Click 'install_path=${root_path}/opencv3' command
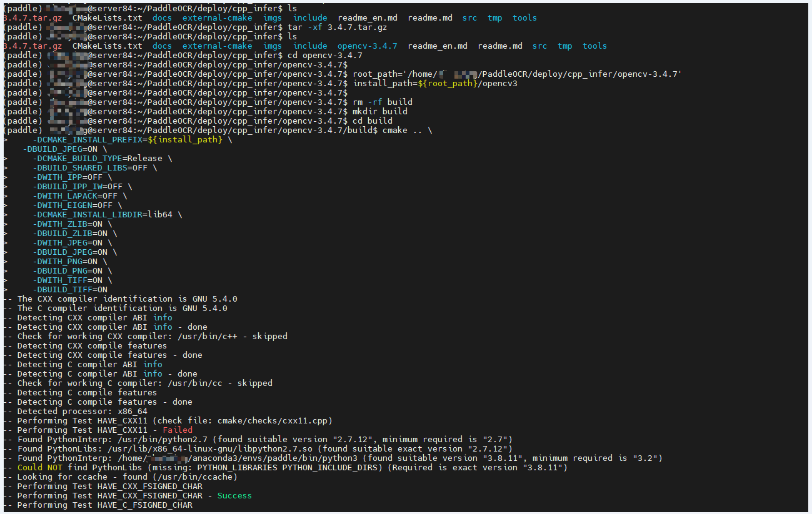The height and width of the screenshot is (514, 812). coord(435,84)
